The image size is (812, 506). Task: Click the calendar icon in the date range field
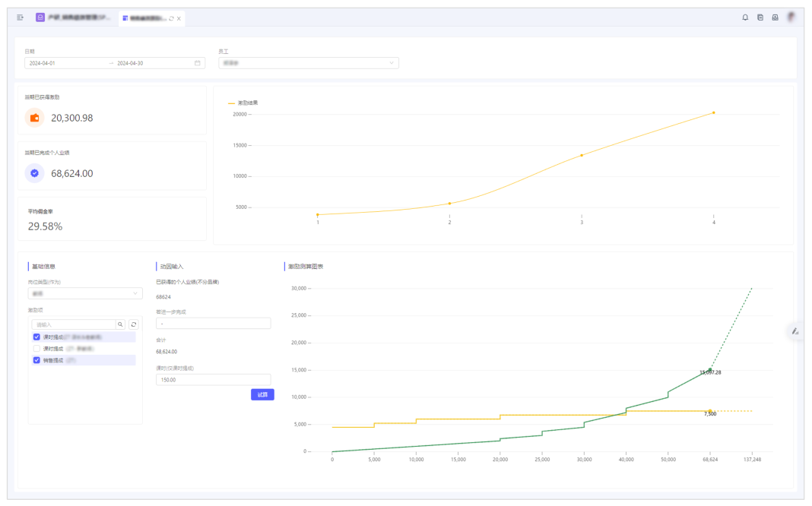click(198, 63)
